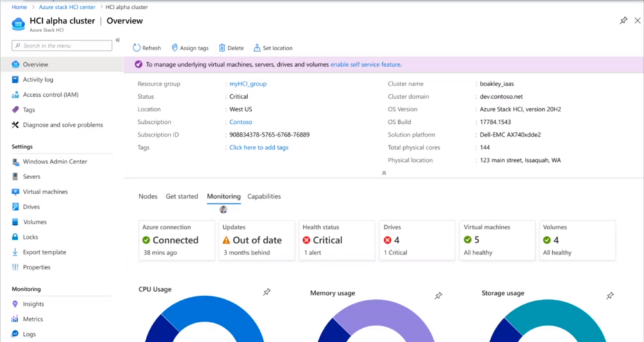This screenshot has height=342, width=644.
Task: Focus the Search in the menu field
Action: 62,45
